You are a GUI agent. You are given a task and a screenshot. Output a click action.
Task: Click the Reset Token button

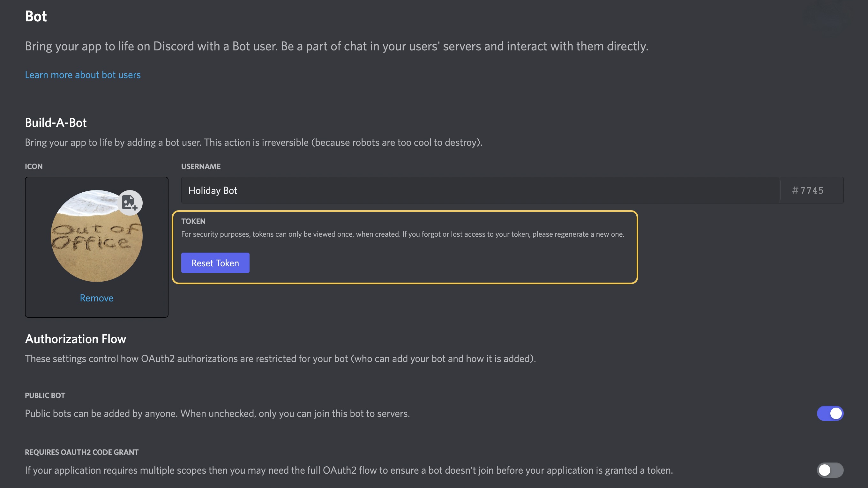coord(215,262)
